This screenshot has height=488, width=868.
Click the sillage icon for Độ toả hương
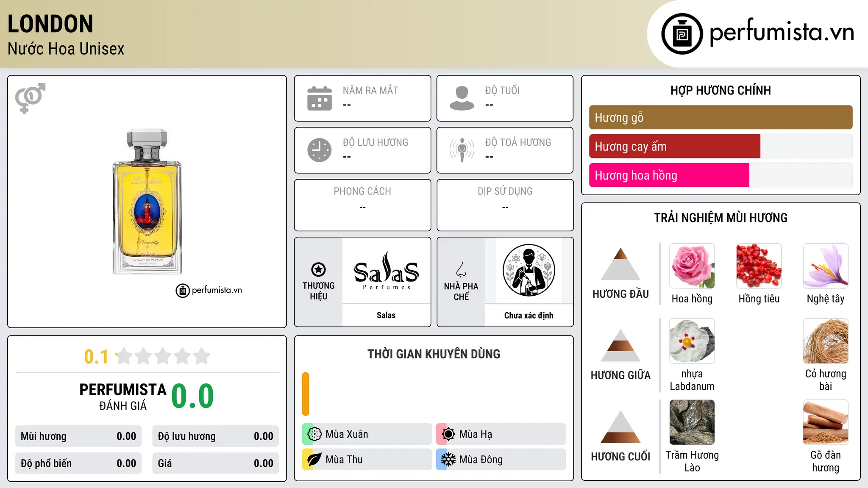pos(462,150)
